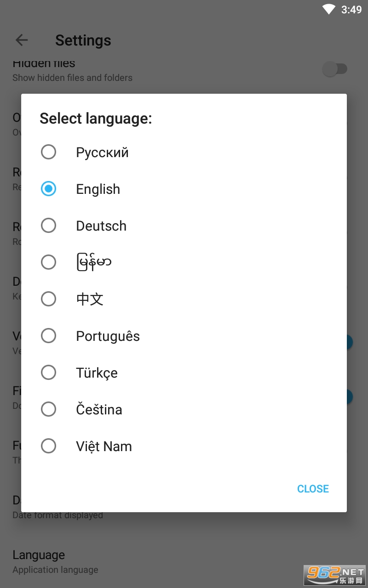Select the Čeština radio button
368x588 pixels.
(48, 409)
